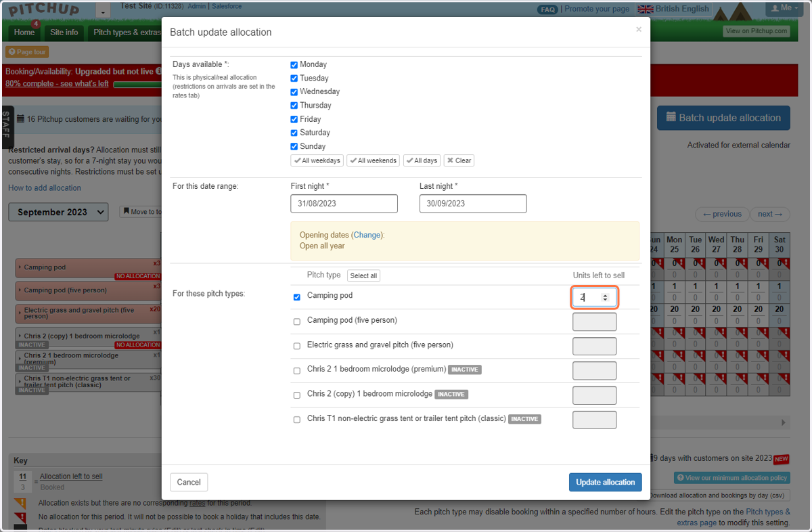This screenshot has width=812, height=532.
Task: Open the Site info tab
Action: coord(64,32)
